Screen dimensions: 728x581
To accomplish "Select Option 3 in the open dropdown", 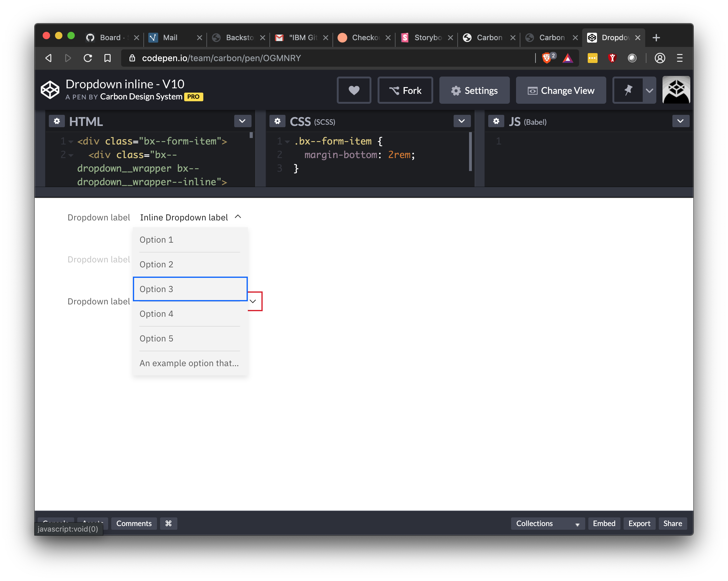I will point(190,289).
